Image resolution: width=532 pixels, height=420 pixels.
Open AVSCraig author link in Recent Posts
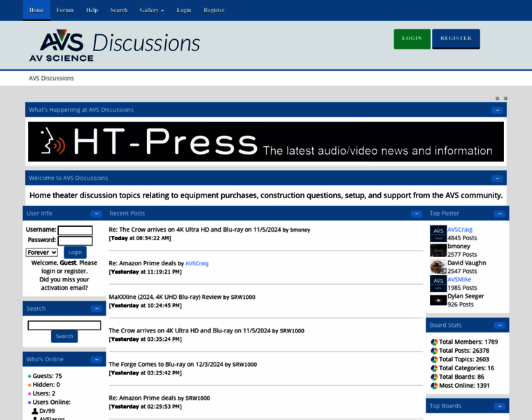(197, 264)
